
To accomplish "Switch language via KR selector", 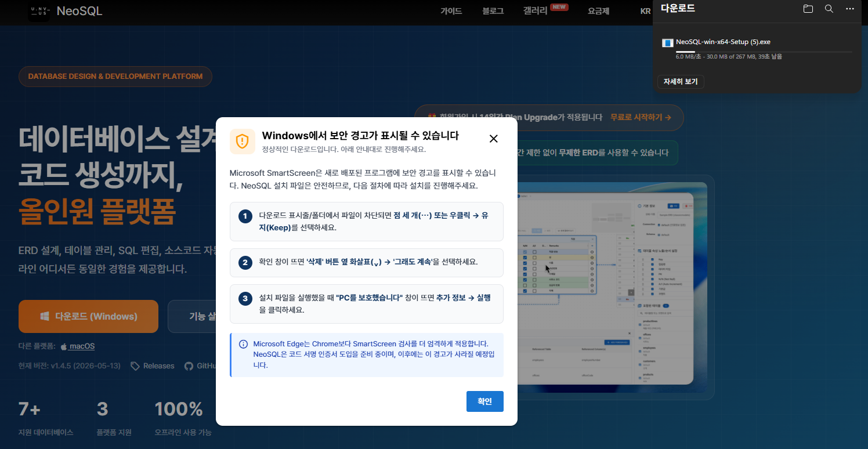I will pyautogui.click(x=645, y=11).
